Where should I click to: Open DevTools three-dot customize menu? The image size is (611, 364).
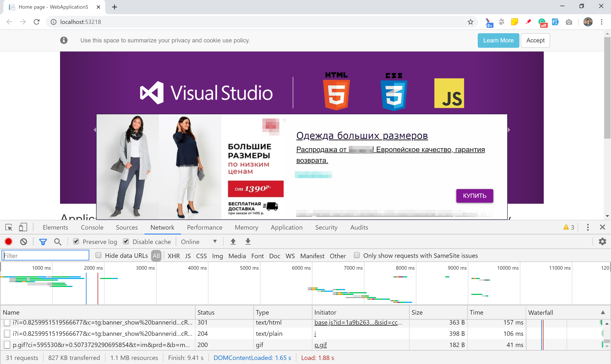click(588, 227)
